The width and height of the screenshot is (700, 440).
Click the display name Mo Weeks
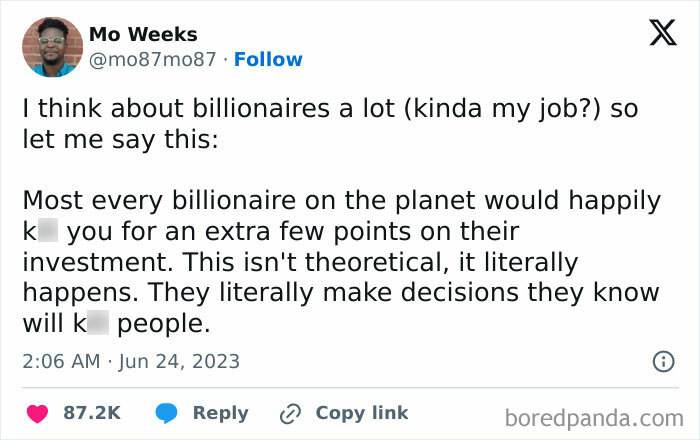[143, 35]
